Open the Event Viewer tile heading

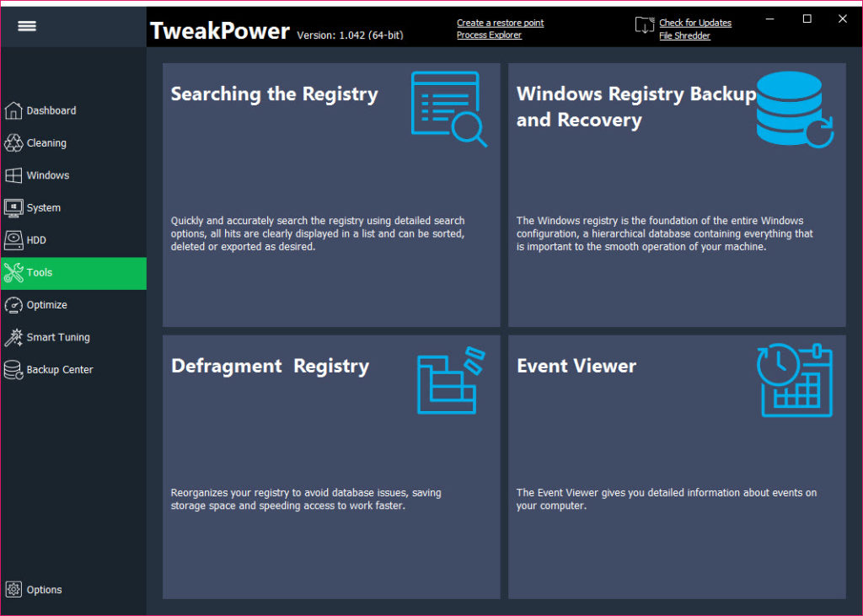[x=576, y=366]
